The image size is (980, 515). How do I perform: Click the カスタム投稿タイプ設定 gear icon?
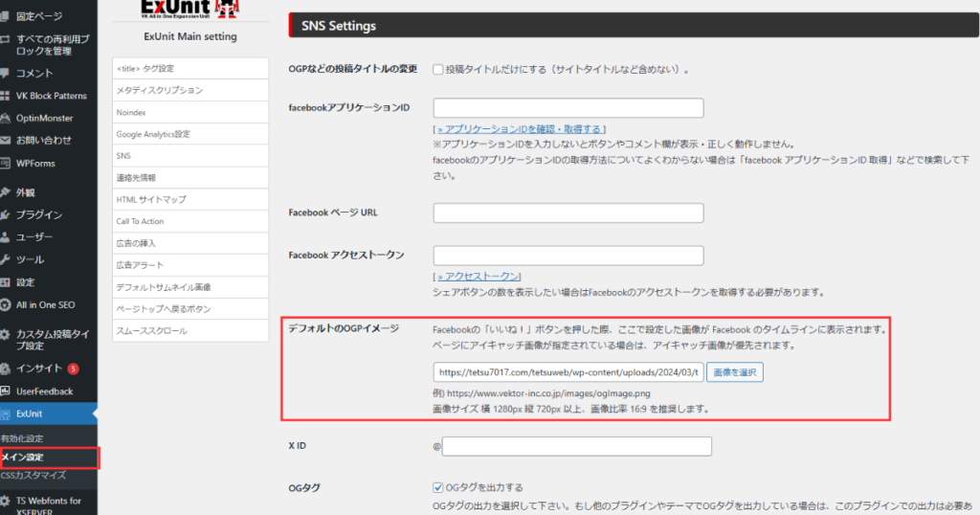point(5,334)
